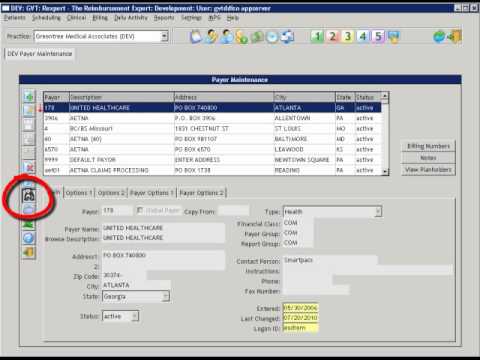Switch to the Options 2 tab
The width and height of the screenshot is (480, 360).
111,193
